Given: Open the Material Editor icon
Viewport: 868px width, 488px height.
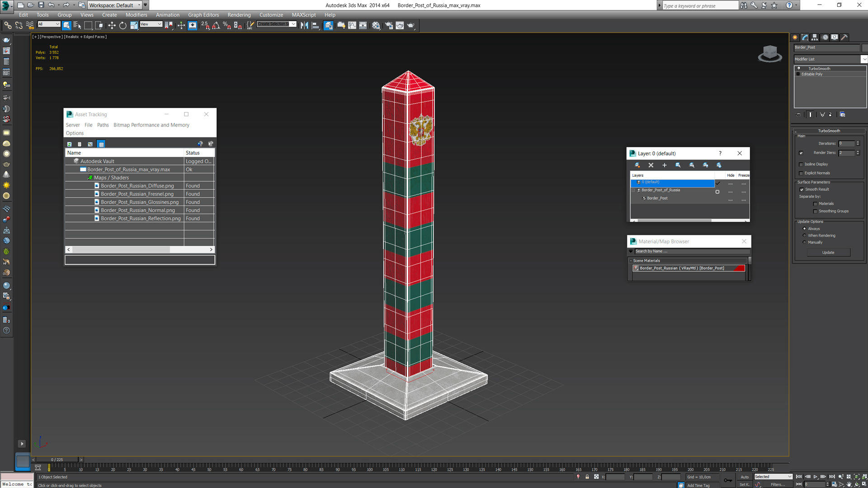Looking at the screenshot, I should pyautogui.click(x=376, y=25).
